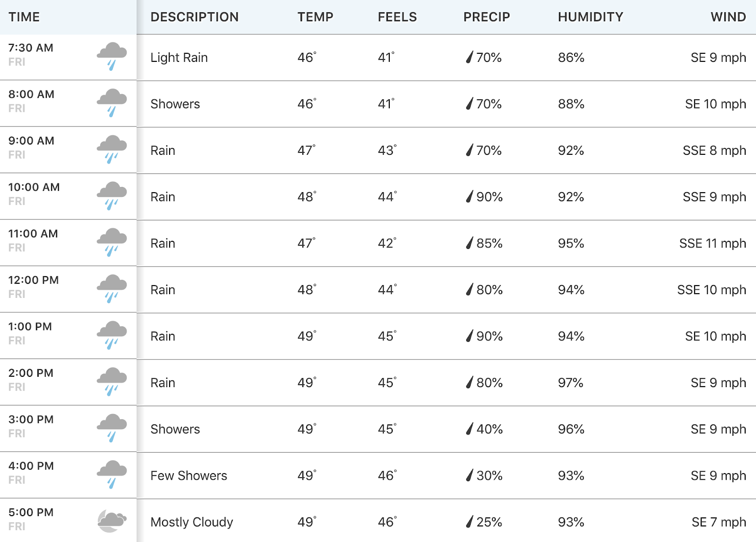
Task: Open the Few Showers description entry
Action: click(x=189, y=475)
